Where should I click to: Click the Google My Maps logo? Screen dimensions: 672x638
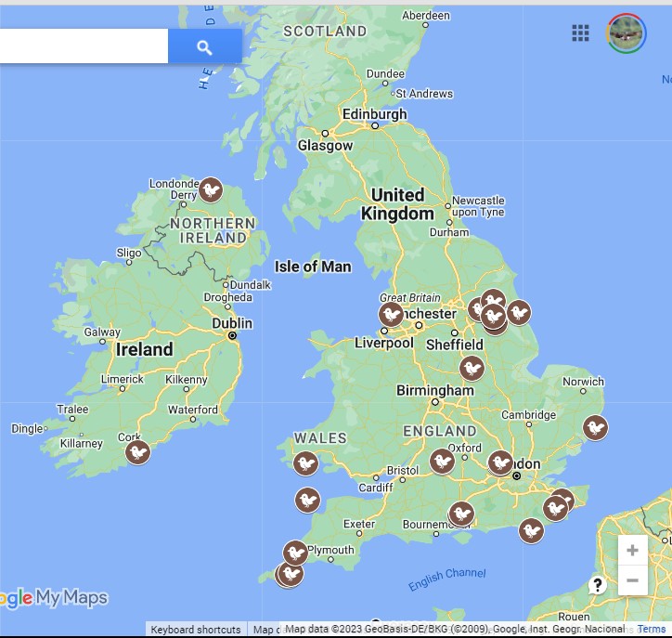click(54, 599)
